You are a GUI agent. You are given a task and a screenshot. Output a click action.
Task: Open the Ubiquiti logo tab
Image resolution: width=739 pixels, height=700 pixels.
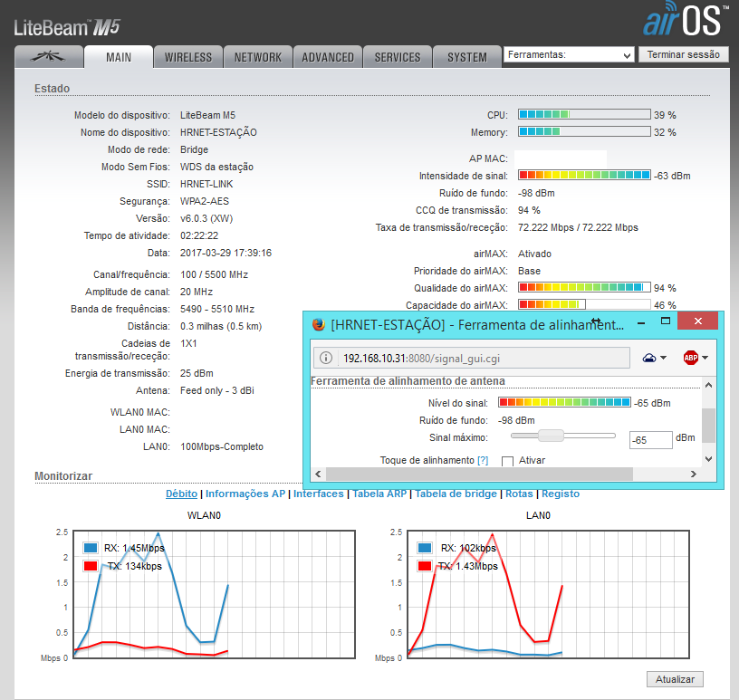[x=49, y=57]
